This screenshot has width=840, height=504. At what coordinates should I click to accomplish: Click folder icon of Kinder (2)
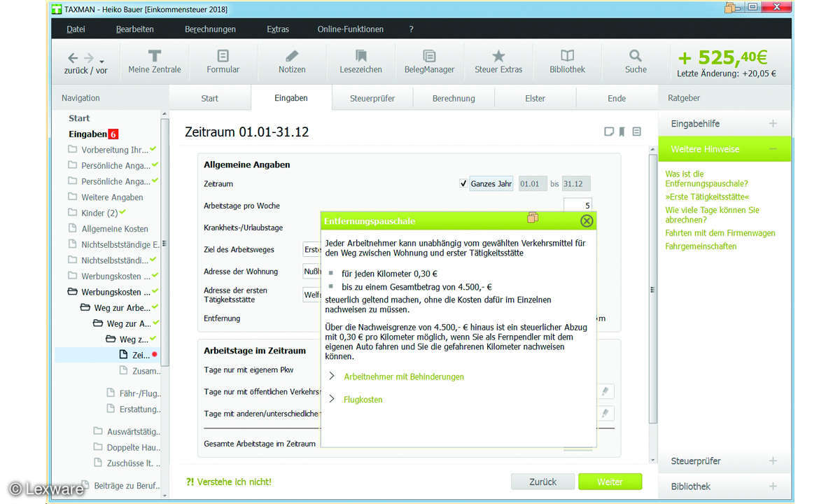73,213
